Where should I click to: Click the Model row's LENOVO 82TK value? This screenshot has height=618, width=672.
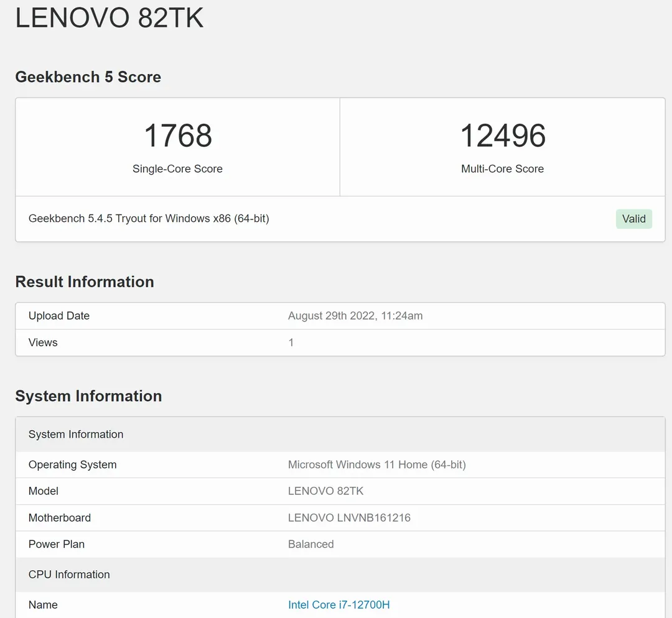(x=325, y=491)
